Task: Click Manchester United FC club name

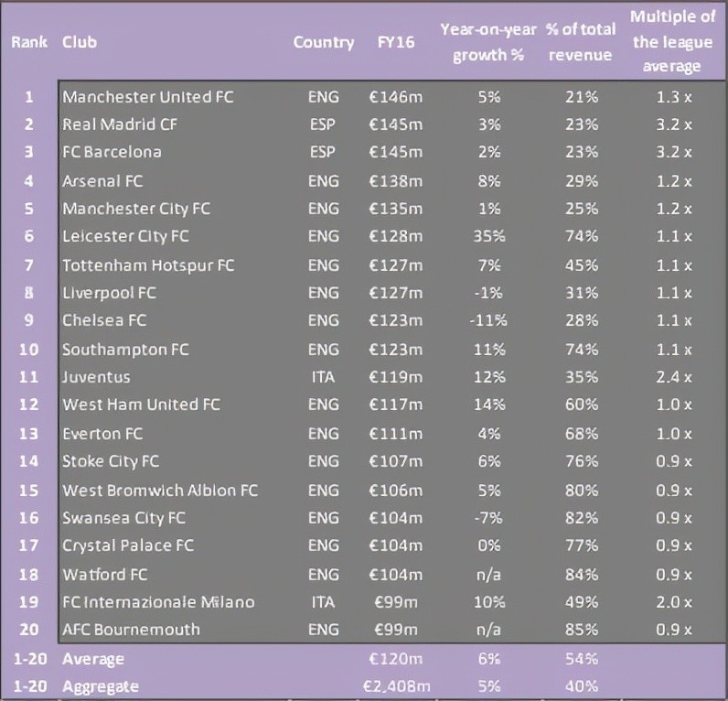Action: [148, 97]
